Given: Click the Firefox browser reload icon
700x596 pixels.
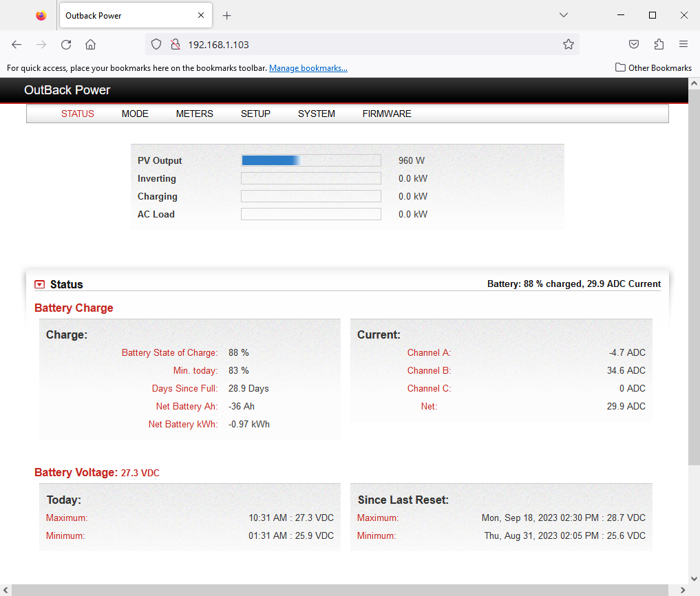Looking at the screenshot, I should pos(66,45).
